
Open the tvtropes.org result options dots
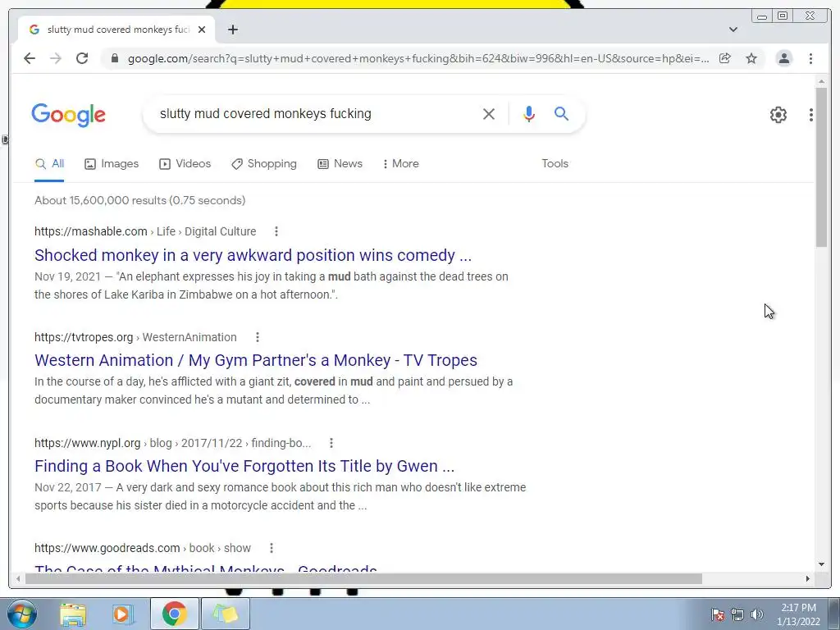(x=257, y=337)
